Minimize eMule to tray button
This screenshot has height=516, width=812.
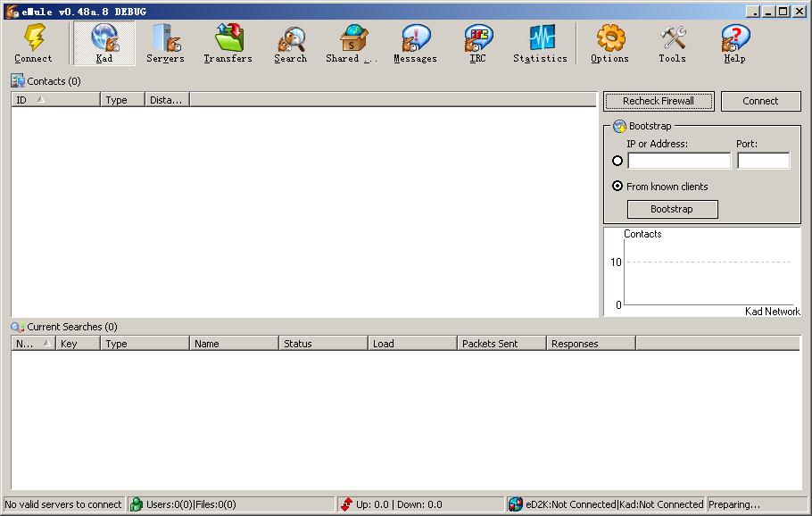pyautogui.click(x=753, y=11)
